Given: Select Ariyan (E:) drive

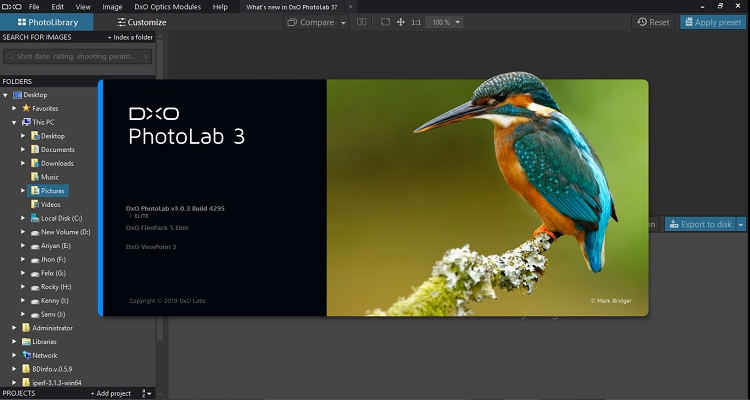Looking at the screenshot, I should point(50,245).
